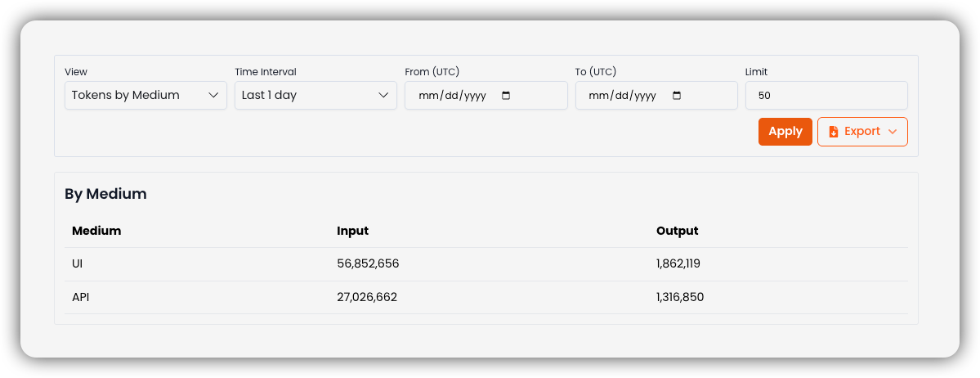
Task: Click the Output column header
Action: (677, 231)
